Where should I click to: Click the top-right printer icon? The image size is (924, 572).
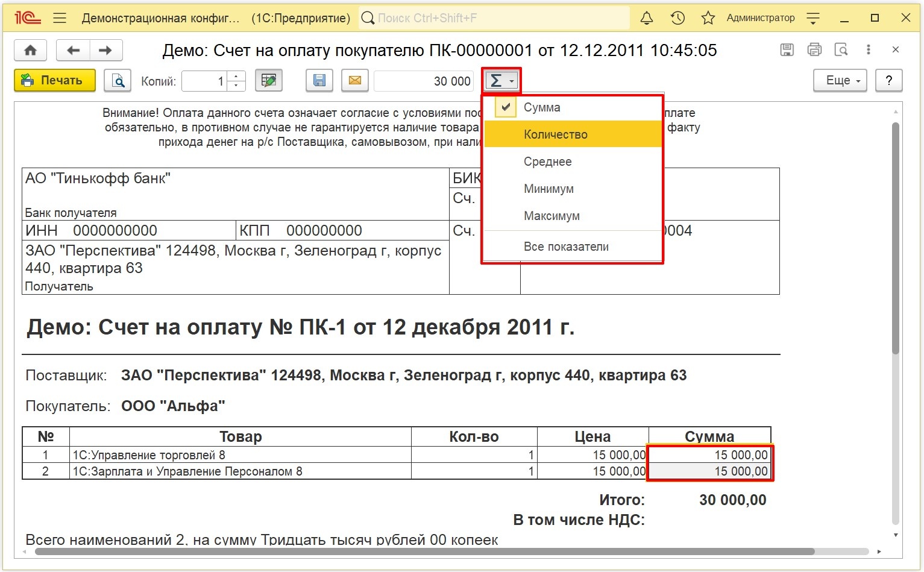[814, 50]
